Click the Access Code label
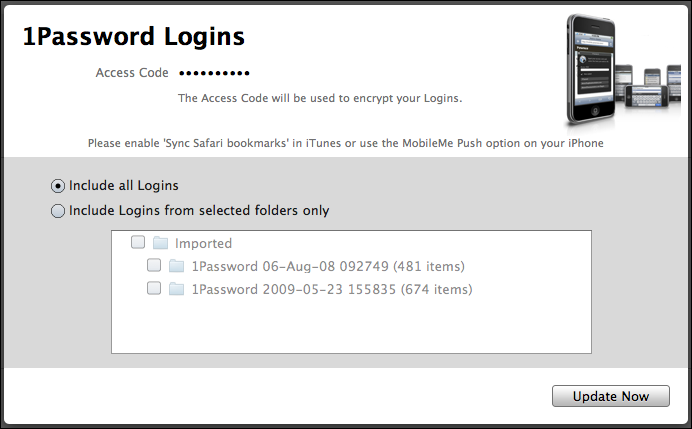The width and height of the screenshot is (692, 429). pyautogui.click(x=132, y=72)
